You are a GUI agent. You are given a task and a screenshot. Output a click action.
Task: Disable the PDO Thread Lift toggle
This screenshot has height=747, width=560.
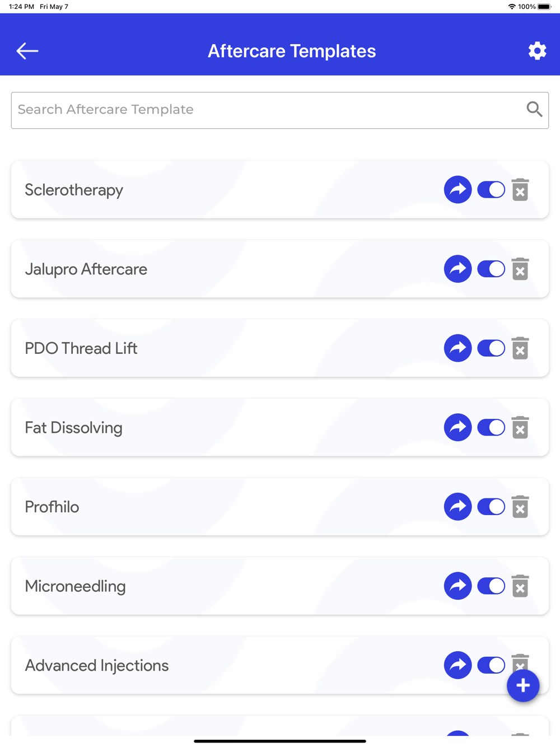[x=491, y=348]
